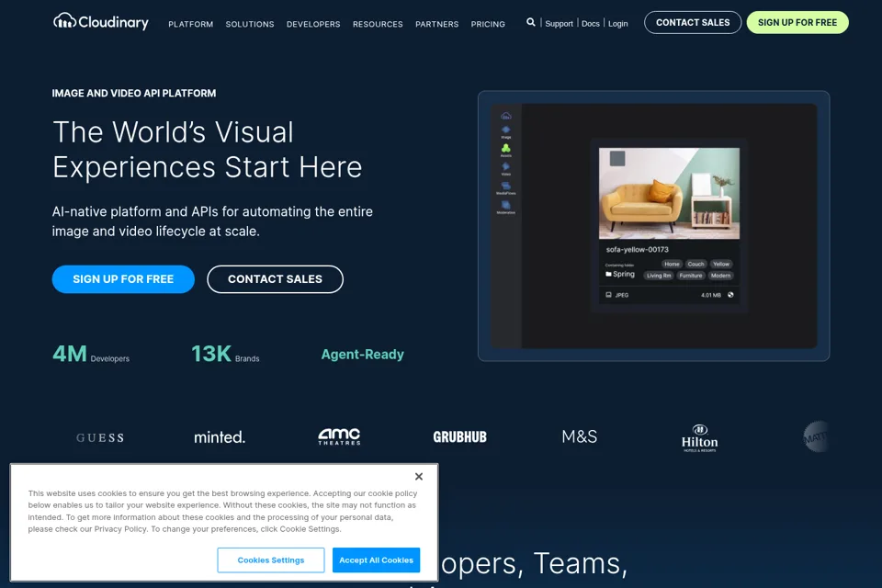Select the Image icon in demo sidebar
This screenshot has width=882, height=588.
tap(505, 131)
